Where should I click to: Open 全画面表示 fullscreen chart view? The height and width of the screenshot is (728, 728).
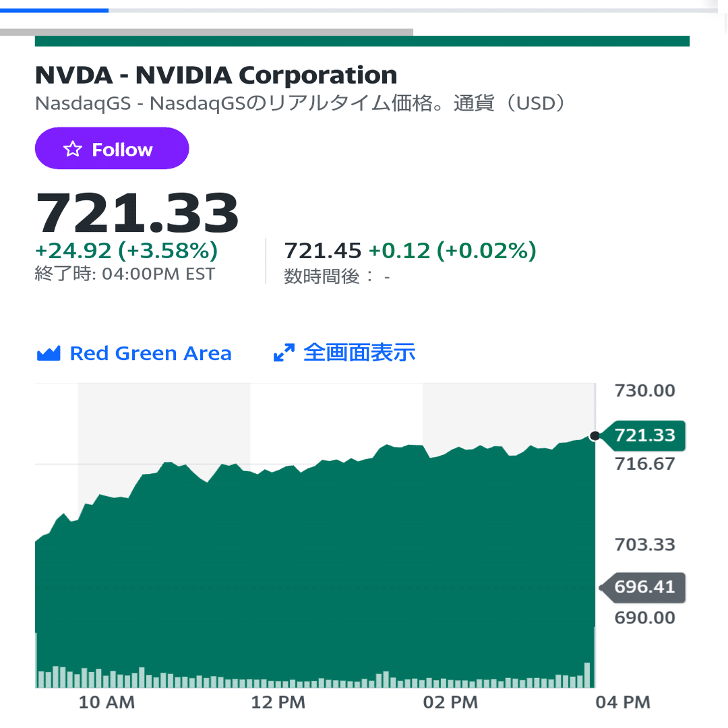click(344, 353)
